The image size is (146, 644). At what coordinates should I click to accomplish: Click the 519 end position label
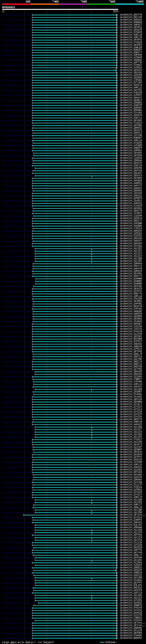click(115, 11)
